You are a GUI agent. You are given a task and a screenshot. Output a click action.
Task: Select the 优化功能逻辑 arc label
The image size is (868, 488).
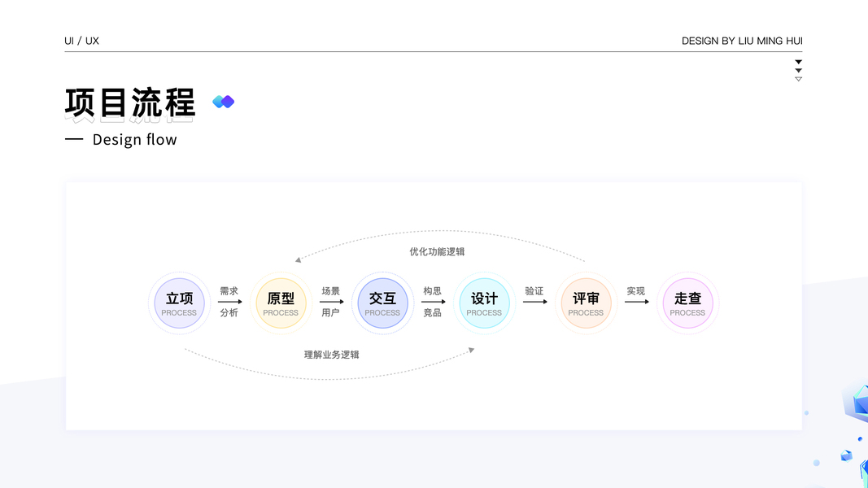(437, 252)
